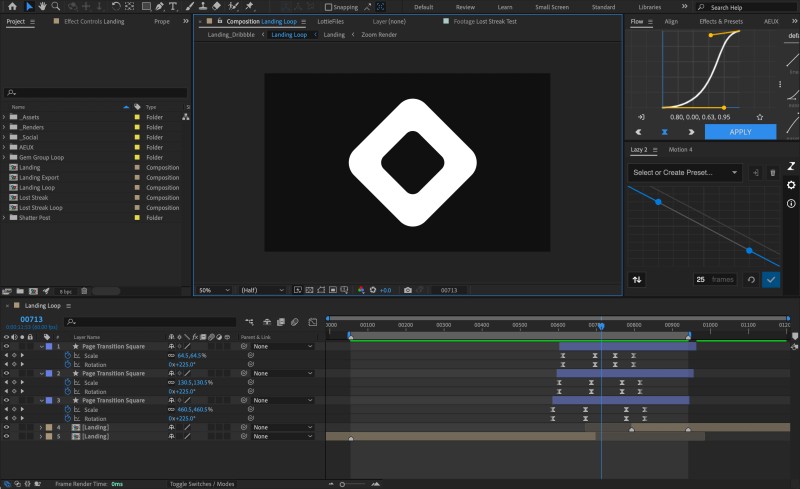Hide layer 2 Page Transition Square eye
Viewport: 800px width, 489px height.
pyautogui.click(x=6, y=373)
